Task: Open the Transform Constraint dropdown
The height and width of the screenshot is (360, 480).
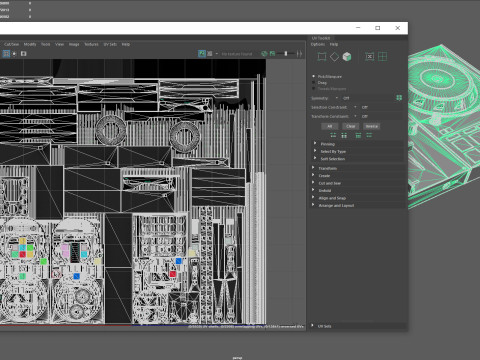Action: point(355,116)
